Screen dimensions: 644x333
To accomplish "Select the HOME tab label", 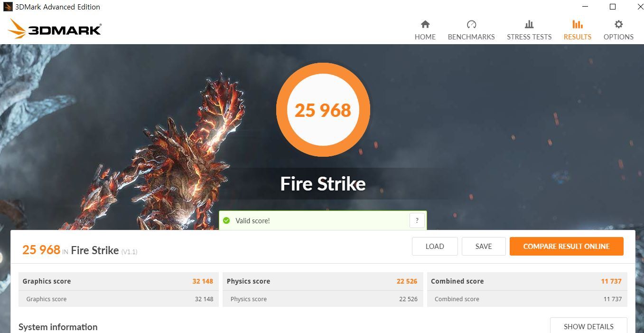I will [x=425, y=37].
